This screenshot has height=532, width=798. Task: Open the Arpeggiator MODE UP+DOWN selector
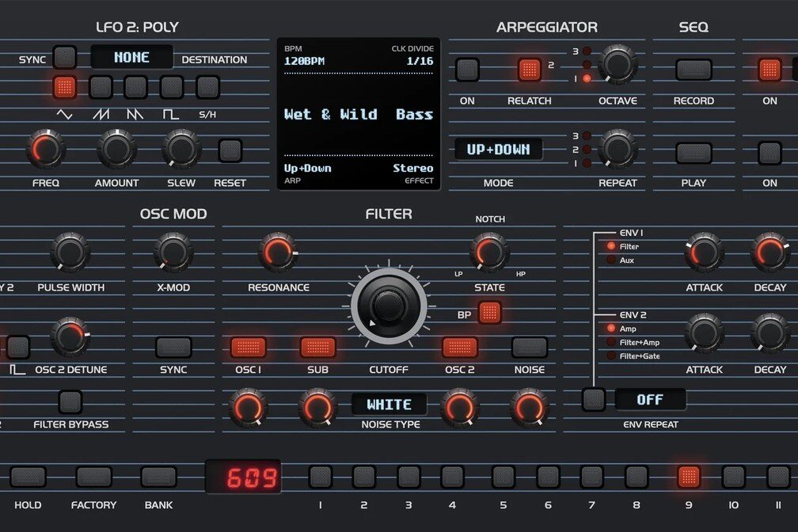(498, 149)
